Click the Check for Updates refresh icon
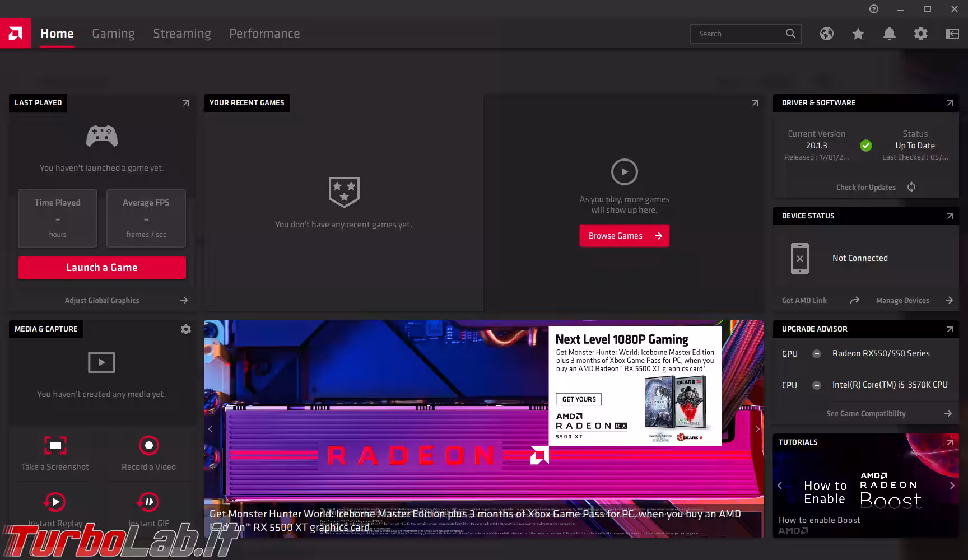968x560 pixels. [911, 187]
